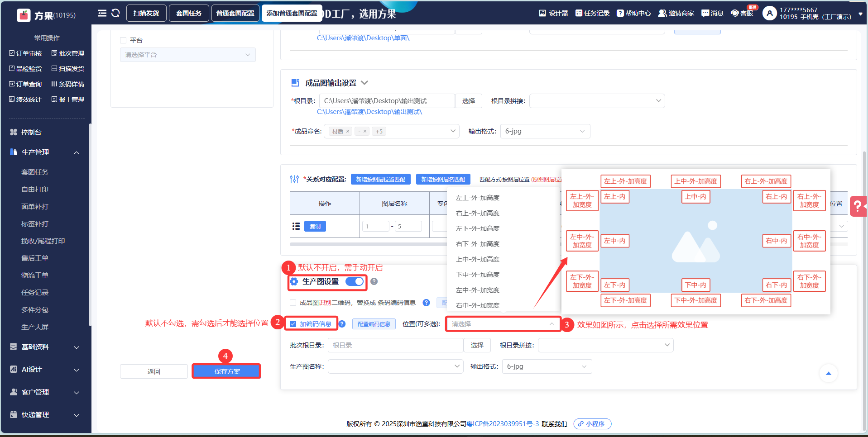Screen dimensions: 868x437
Task: Uncheck the 加编码信息 checkbox
Action: 293,324
